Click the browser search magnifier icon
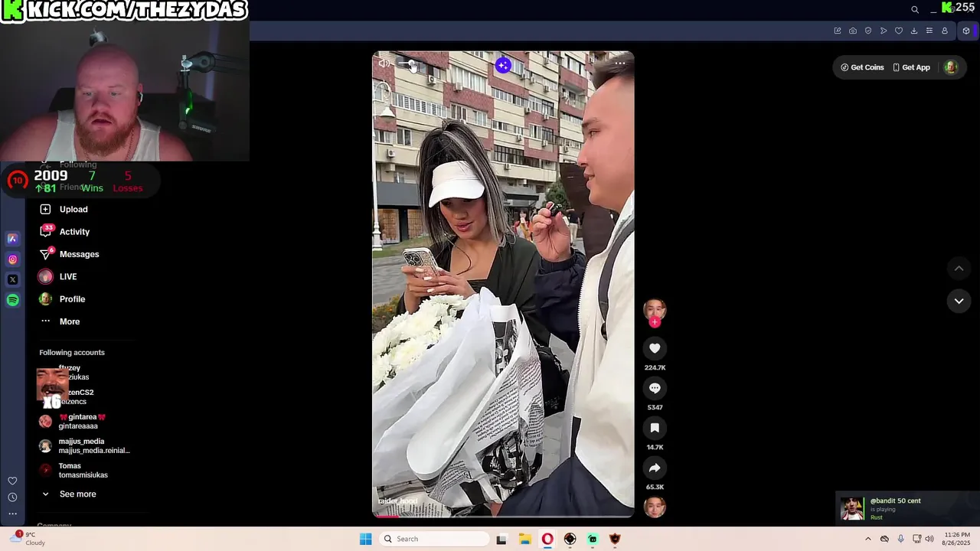980x551 pixels. tap(914, 9)
